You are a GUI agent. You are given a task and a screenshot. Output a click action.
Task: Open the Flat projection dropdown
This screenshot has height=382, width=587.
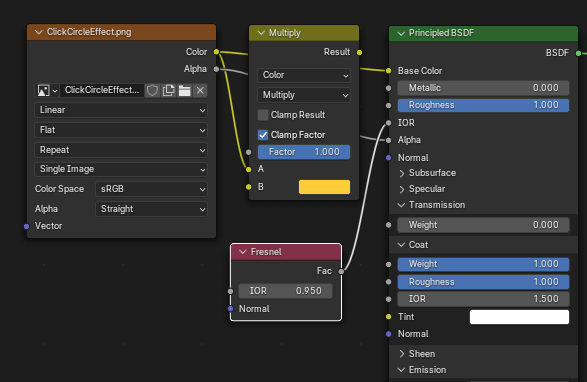(x=121, y=130)
